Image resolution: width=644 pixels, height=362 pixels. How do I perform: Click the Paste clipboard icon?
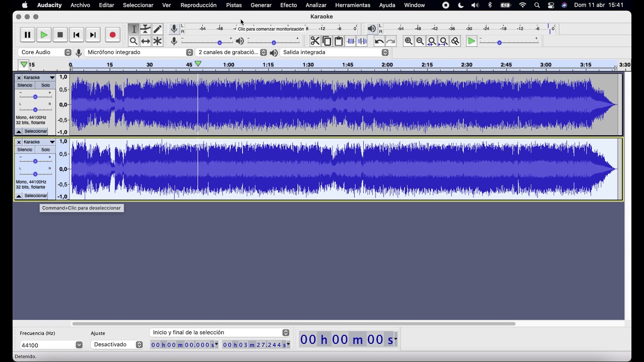pos(339,41)
